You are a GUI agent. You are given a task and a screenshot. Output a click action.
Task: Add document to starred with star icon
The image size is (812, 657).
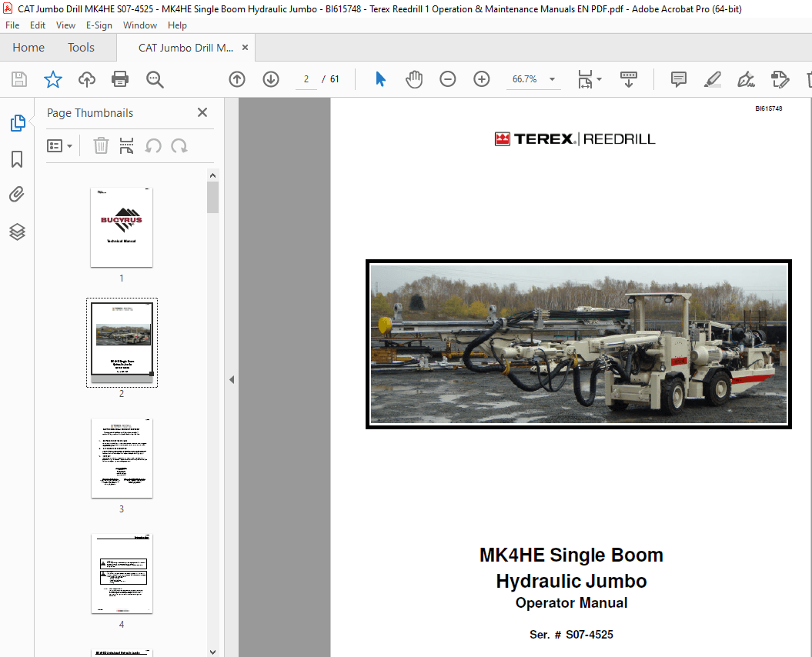pos(53,79)
